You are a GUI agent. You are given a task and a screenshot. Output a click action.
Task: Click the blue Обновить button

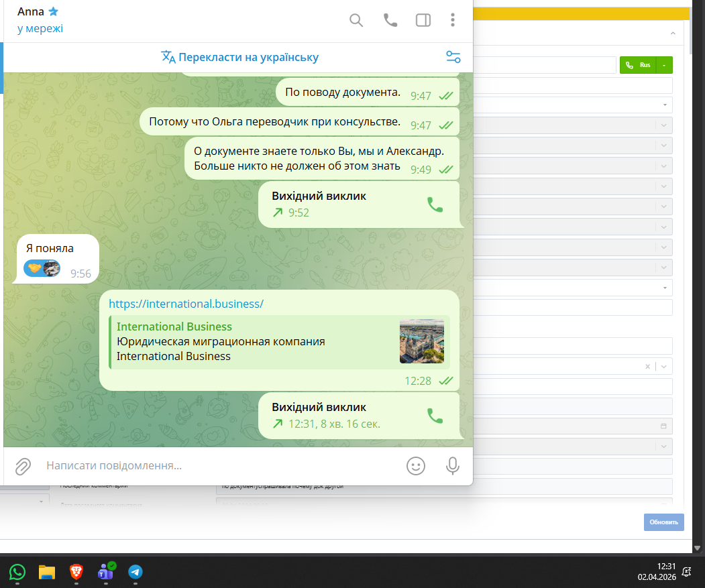click(663, 522)
